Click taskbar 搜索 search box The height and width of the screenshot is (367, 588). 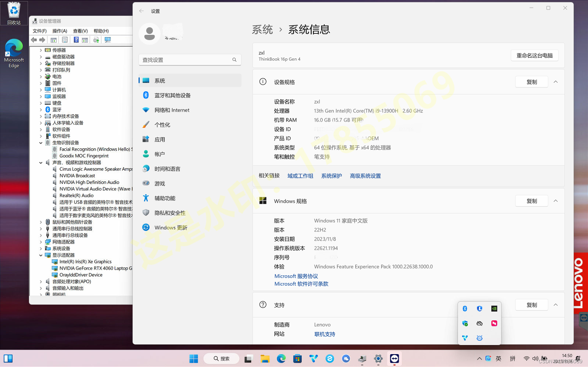pyautogui.click(x=221, y=359)
